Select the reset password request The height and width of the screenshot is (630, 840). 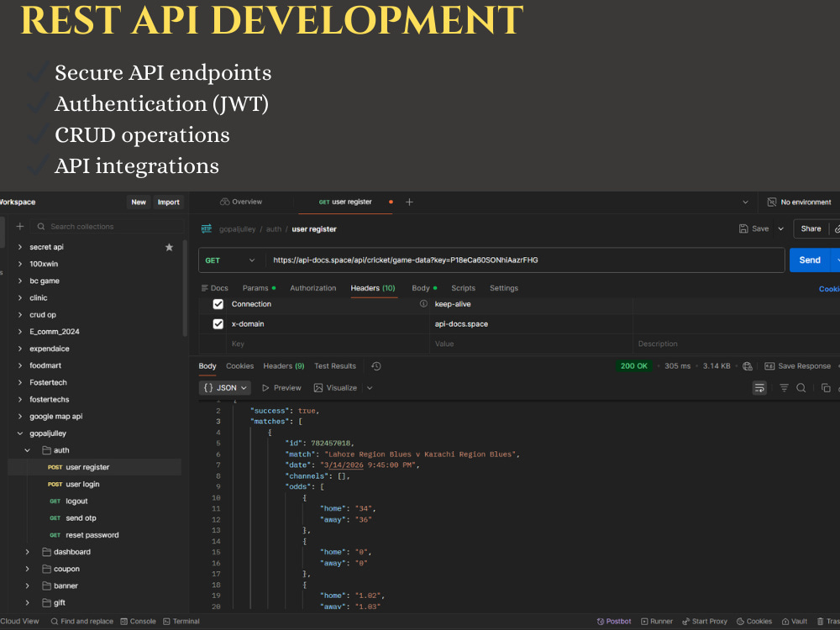[x=92, y=535]
